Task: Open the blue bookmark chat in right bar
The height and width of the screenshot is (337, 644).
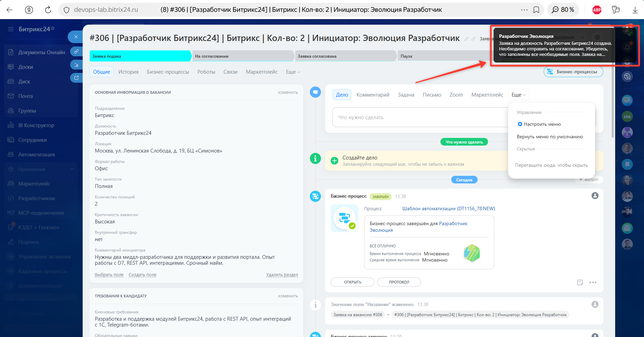Action: 627,164
